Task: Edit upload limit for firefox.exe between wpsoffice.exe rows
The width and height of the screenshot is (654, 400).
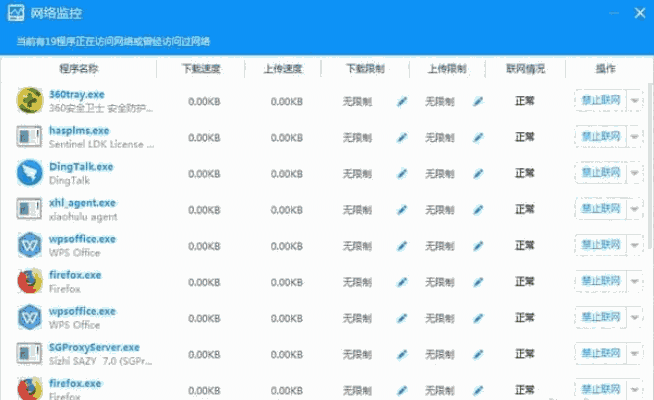Action: (x=478, y=282)
